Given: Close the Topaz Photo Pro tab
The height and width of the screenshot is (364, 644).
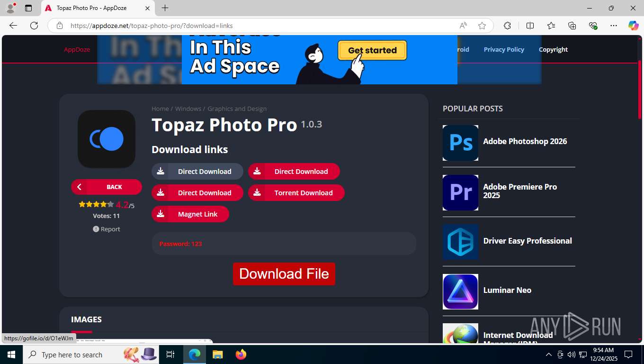Looking at the screenshot, I should click(x=147, y=8).
